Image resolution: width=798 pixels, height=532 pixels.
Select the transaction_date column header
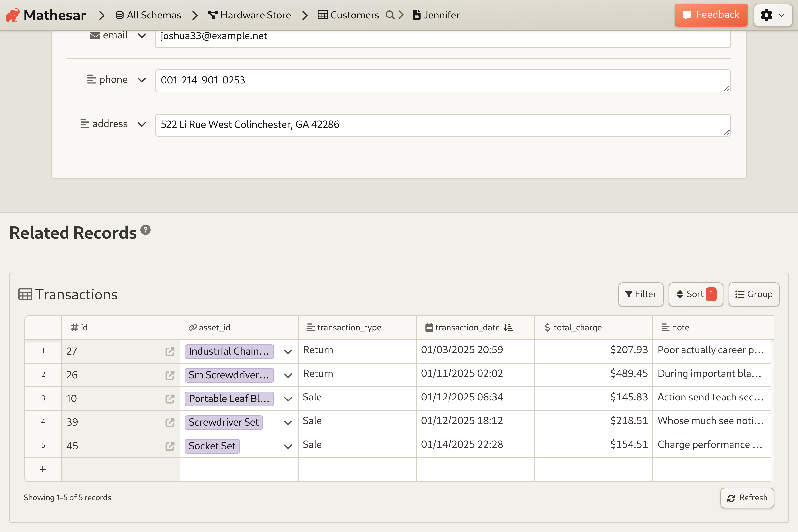point(475,327)
